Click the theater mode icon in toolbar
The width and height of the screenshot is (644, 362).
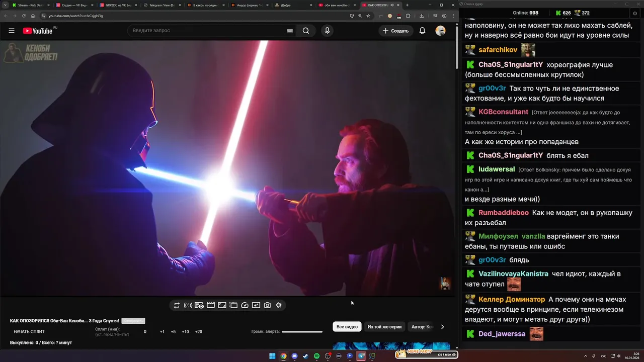click(x=233, y=305)
